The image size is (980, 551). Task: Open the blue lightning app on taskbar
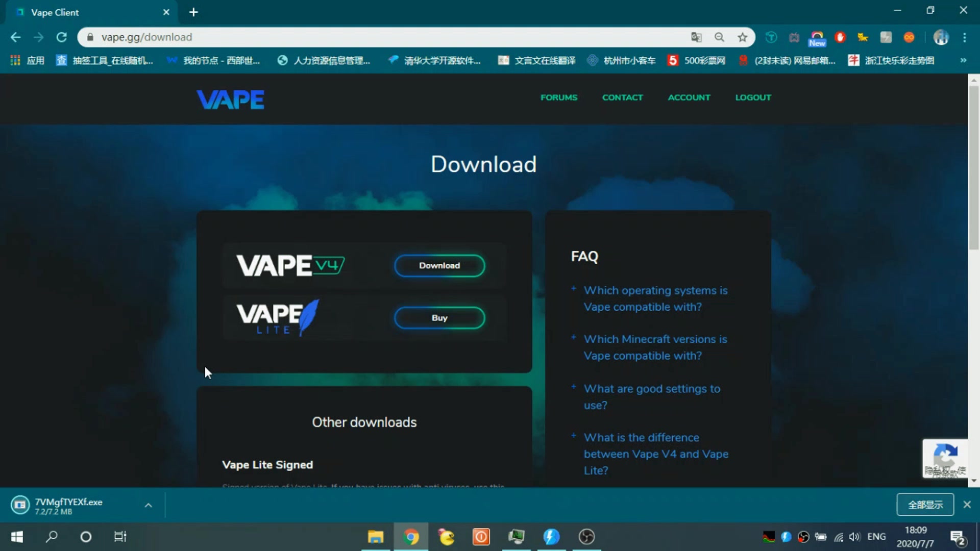coord(551,537)
